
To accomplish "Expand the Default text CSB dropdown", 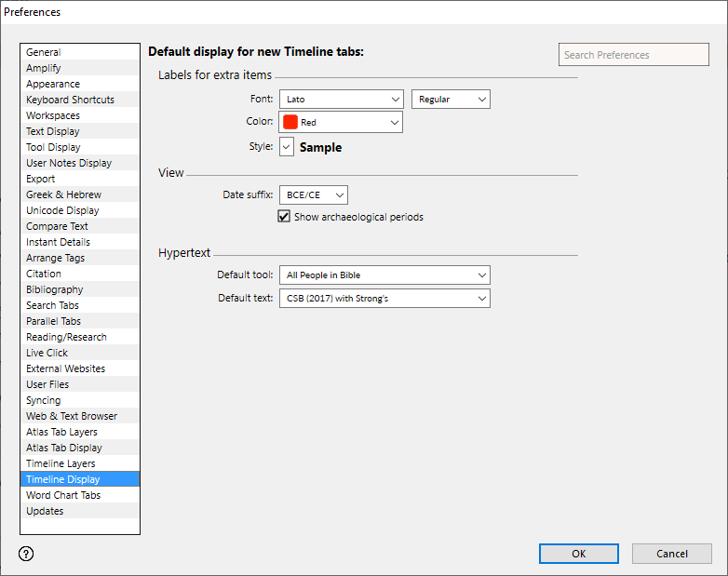I will point(384,298).
